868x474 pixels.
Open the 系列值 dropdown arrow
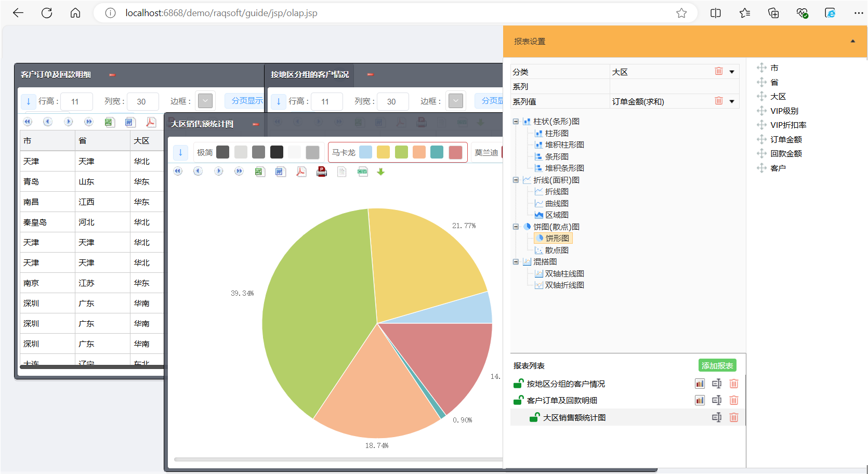(x=732, y=101)
